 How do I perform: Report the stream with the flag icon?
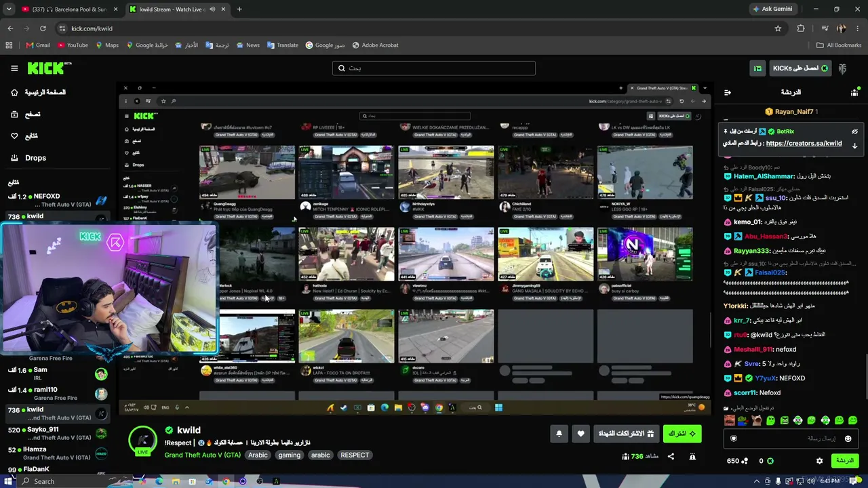pos(692,456)
